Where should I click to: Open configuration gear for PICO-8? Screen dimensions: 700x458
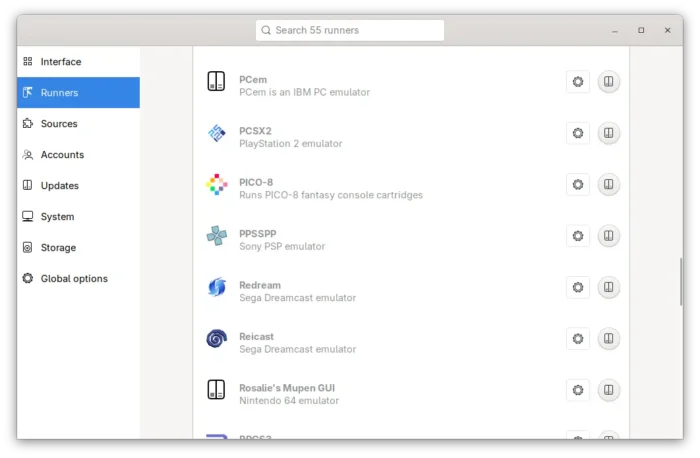(x=578, y=184)
